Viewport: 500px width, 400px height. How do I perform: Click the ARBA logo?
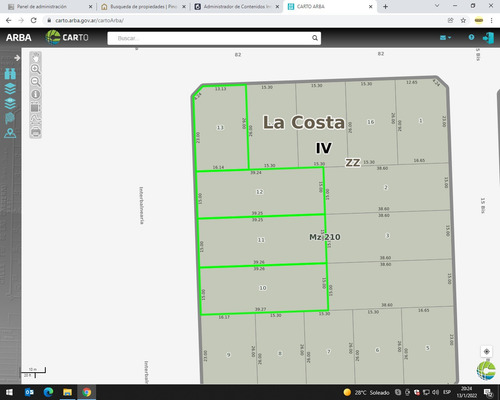[19, 38]
